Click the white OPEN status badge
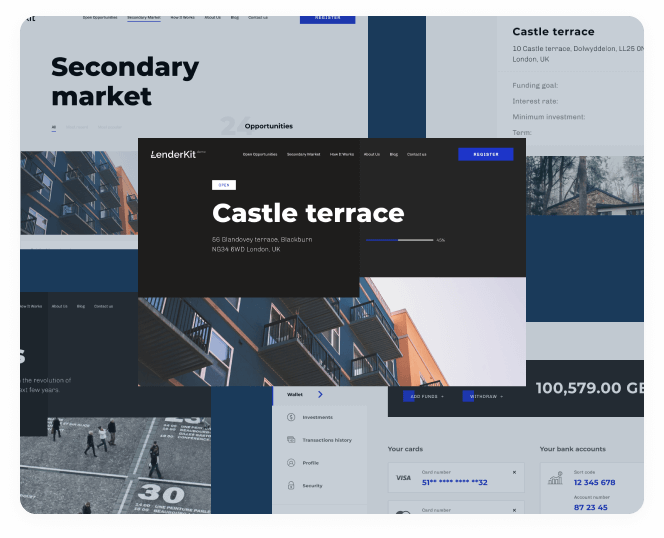664x538 pixels. (224, 185)
